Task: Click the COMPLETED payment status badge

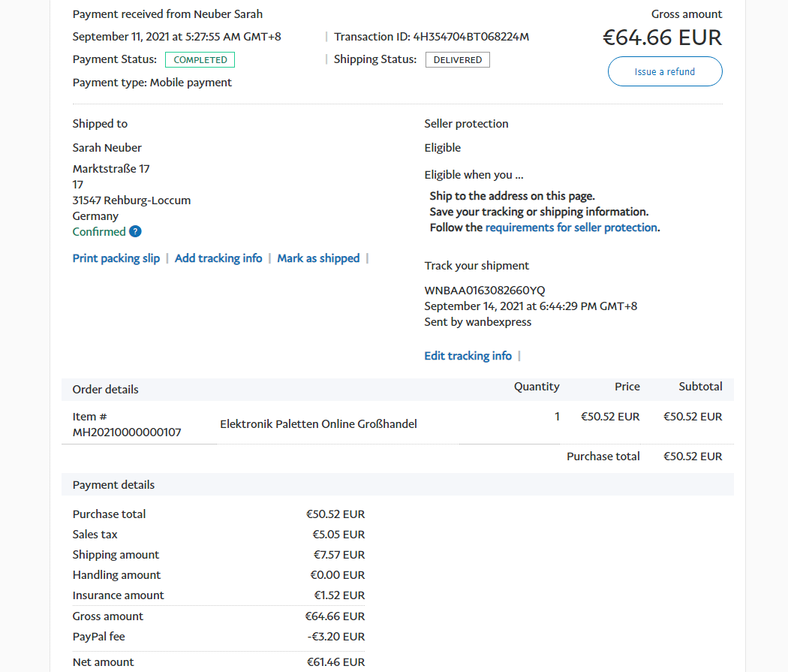Action: tap(200, 60)
